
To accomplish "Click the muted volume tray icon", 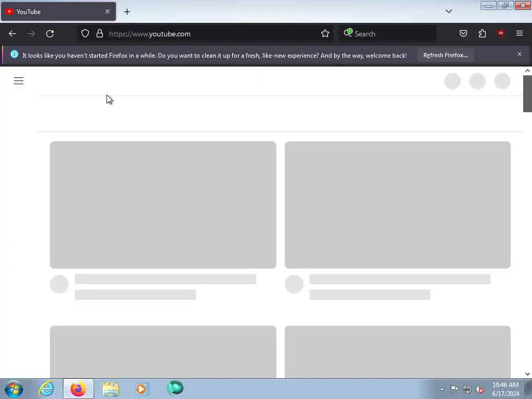I will point(480,390).
